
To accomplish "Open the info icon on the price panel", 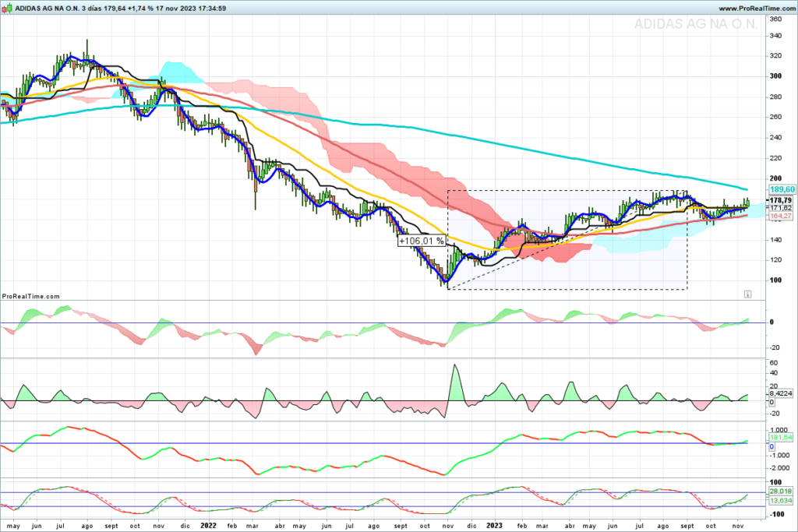I will click(747, 294).
